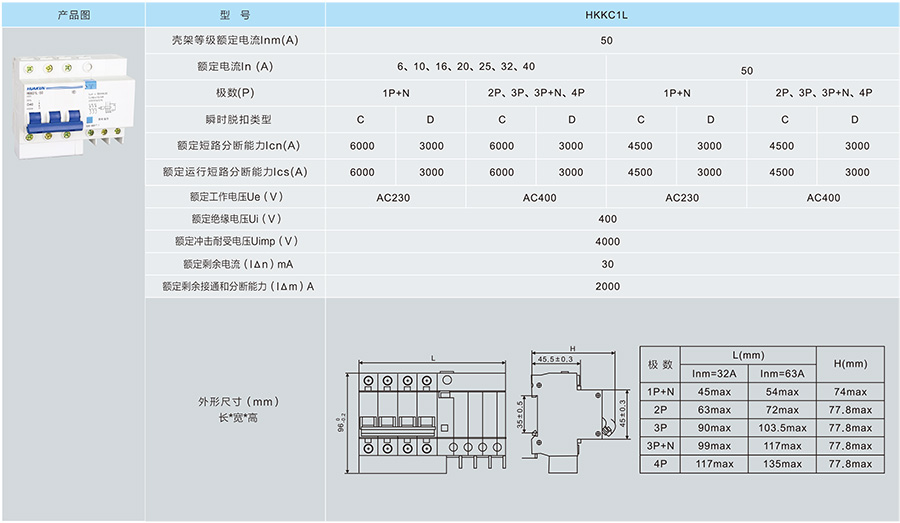Click the 45.5±0.3 annotation on side drawing
The image size is (900, 523).
click(x=555, y=359)
